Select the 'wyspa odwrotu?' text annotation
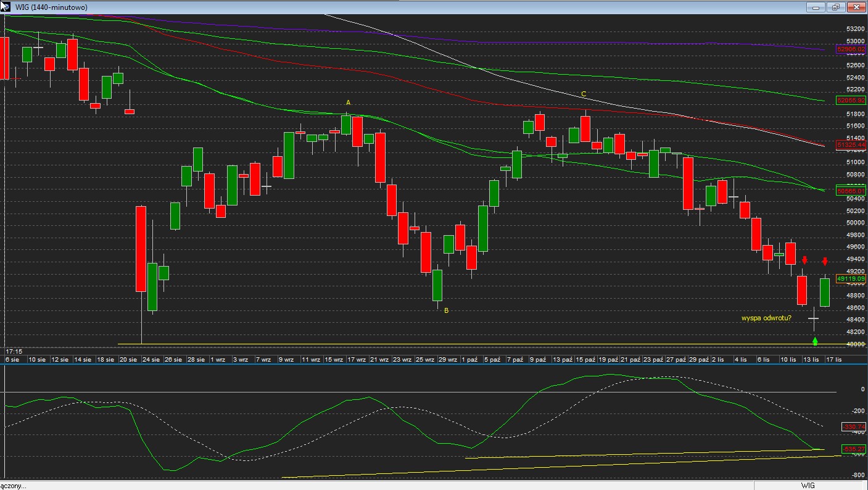868x490 pixels. pos(766,318)
